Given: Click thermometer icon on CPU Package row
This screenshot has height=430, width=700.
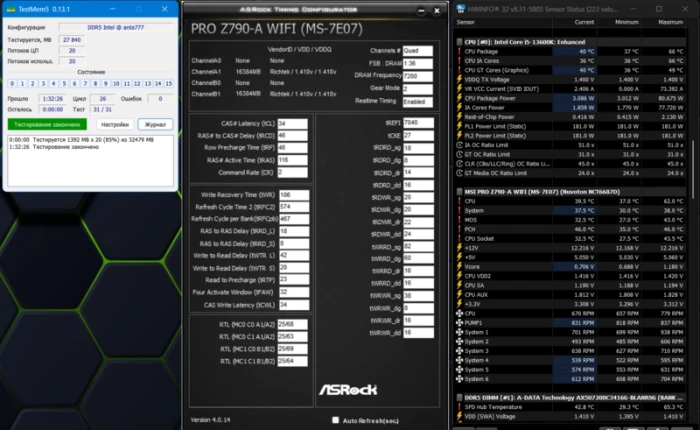Looking at the screenshot, I should coord(459,51).
